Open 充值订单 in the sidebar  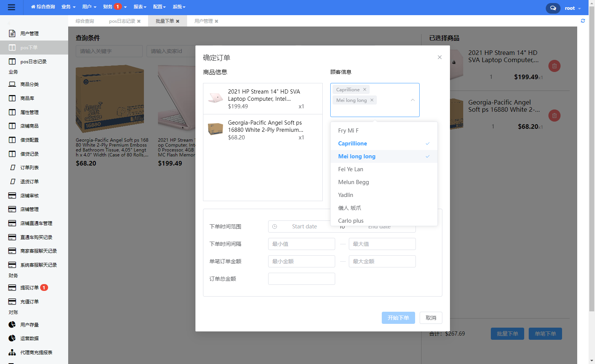click(34, 302)
